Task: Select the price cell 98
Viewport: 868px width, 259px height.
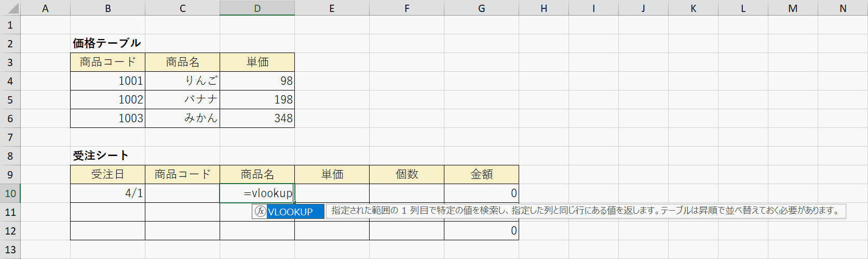Action: pos(257,81)
